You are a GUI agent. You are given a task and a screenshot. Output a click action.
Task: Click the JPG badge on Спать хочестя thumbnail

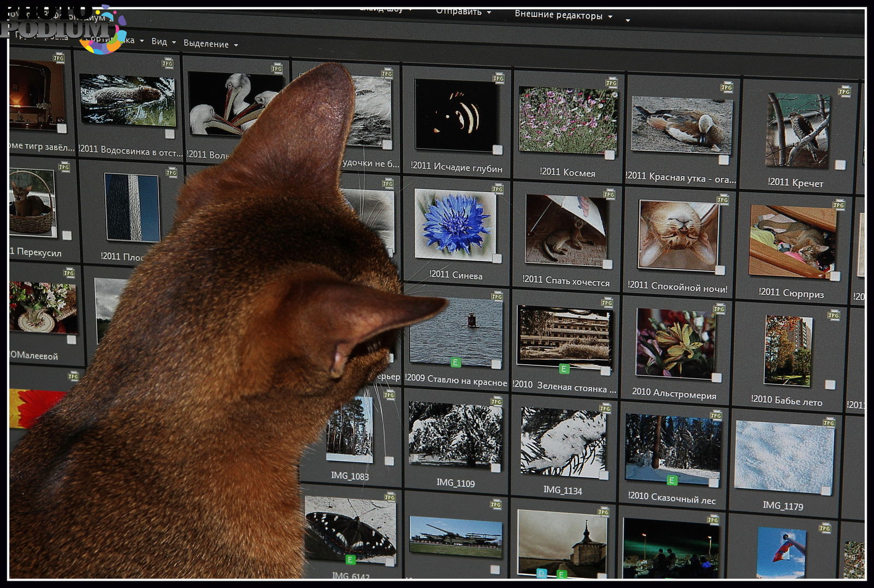pos(609,194)
